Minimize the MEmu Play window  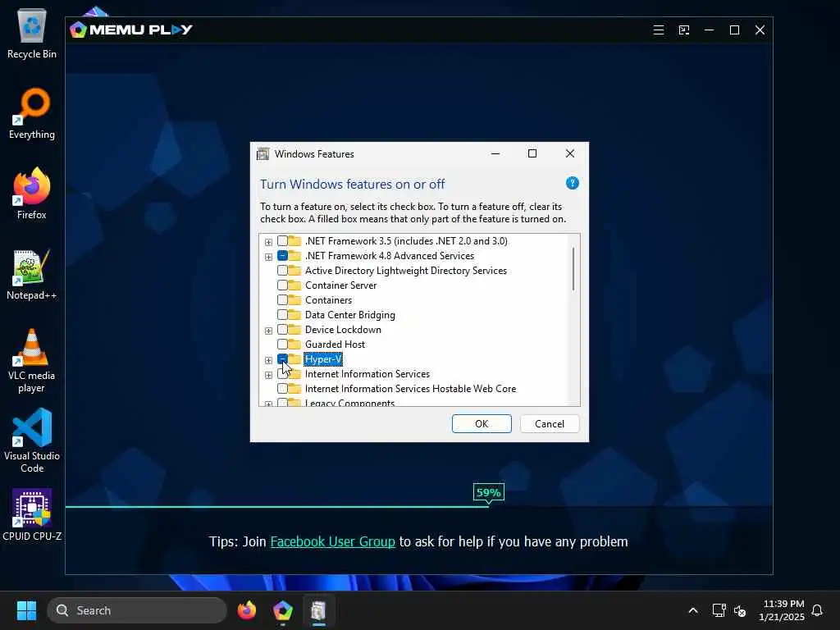[x=710, y=30]
